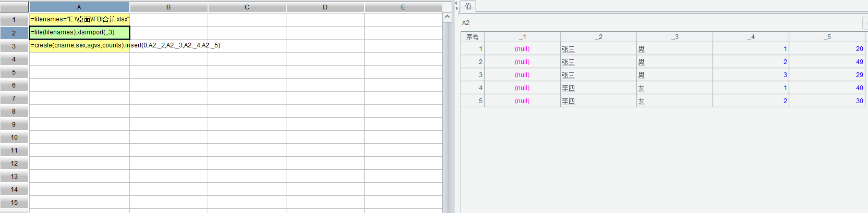The image size is (868, 213).
Task: Click the value 20 in result row 1
Action: (x=827, y=49)
